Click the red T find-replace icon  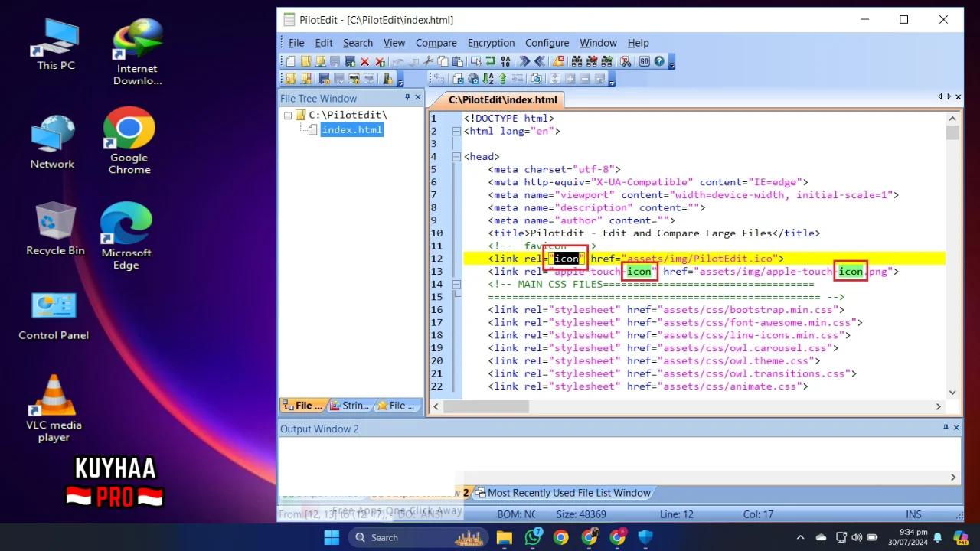click(x=626, y=61)
